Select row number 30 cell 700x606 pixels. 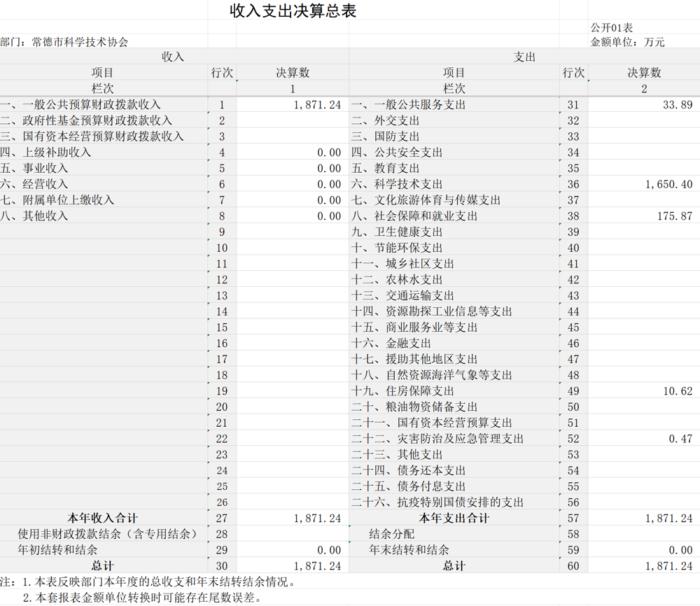pyautogui.click(x=222, y=566)
